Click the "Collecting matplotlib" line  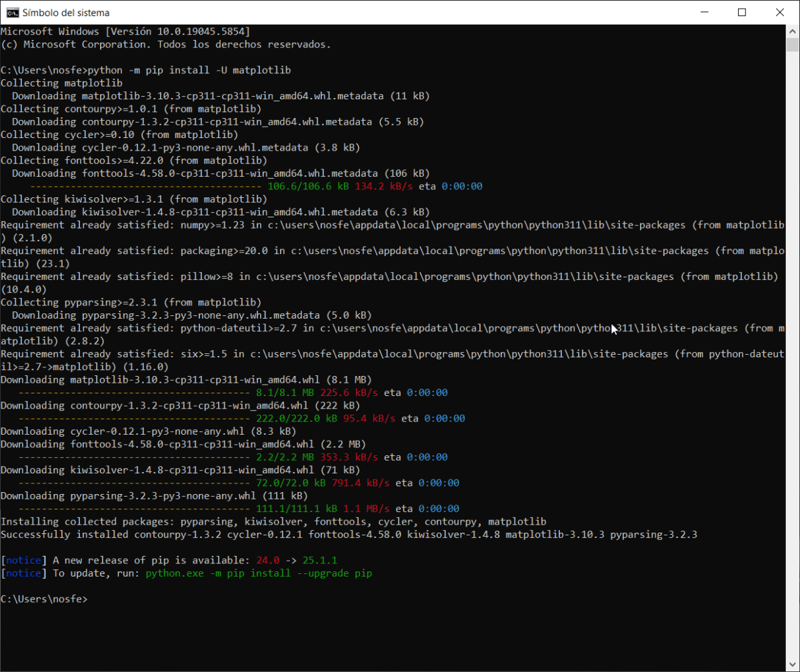(61, 83)
